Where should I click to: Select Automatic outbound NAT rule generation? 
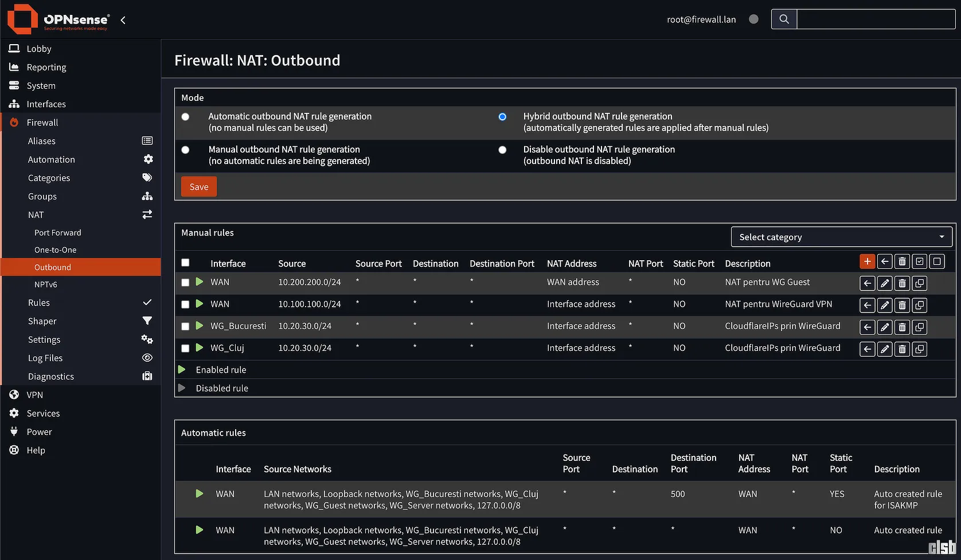point(185,117)
